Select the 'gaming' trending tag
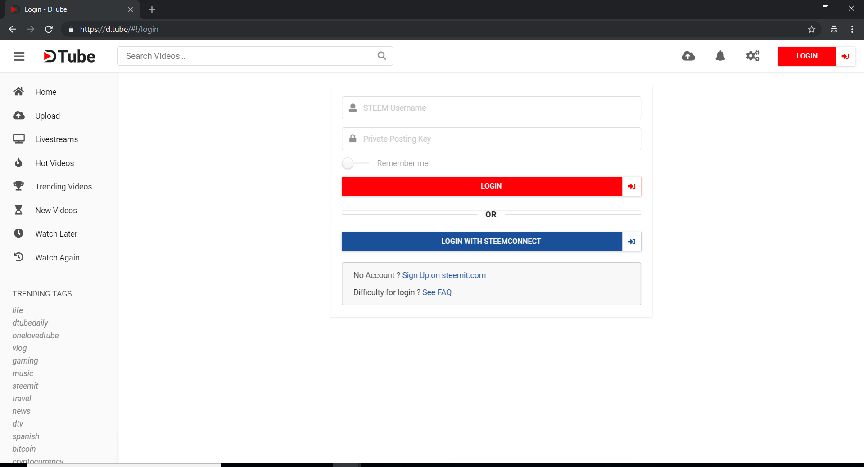The image size is (868, 467). (x=25, y=361)
